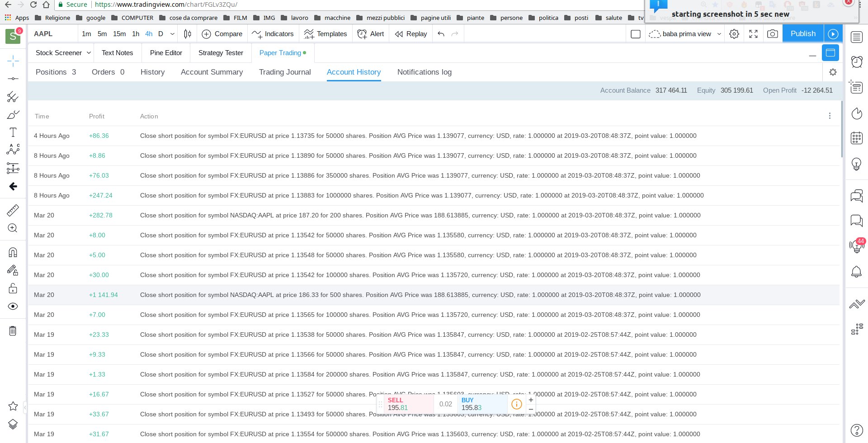
Task: Select the Text annotation tool
Action: (13, 132)
